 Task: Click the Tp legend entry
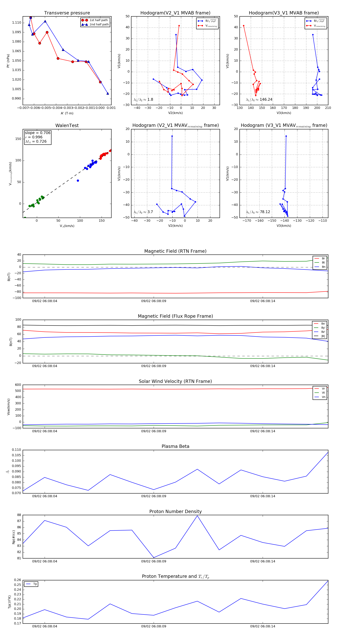click(31, 584)
